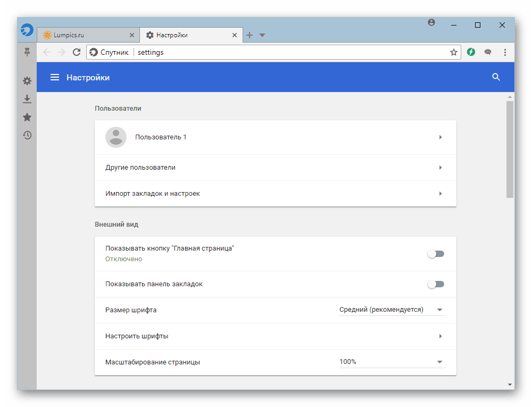Enable the "Главная страница" button toggle
The image size is (532, 407).
pyautogui.click(x=436, y=254)
